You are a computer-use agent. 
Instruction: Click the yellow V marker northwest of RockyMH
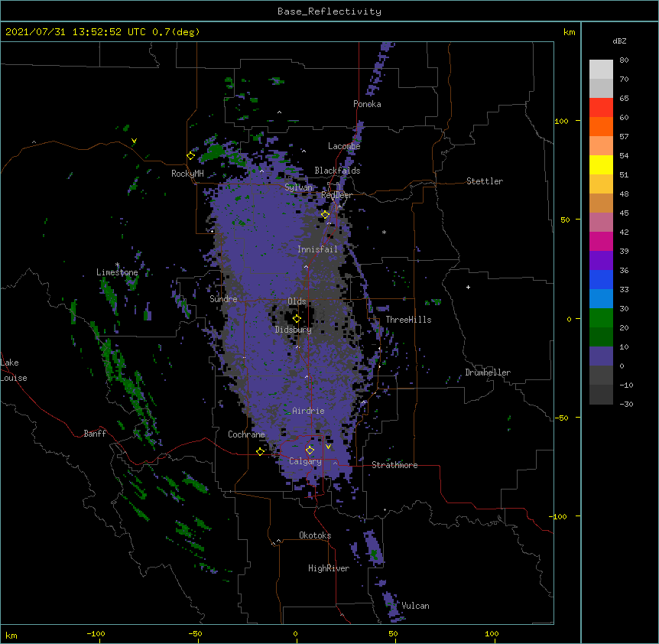click(x=134, y=141)
